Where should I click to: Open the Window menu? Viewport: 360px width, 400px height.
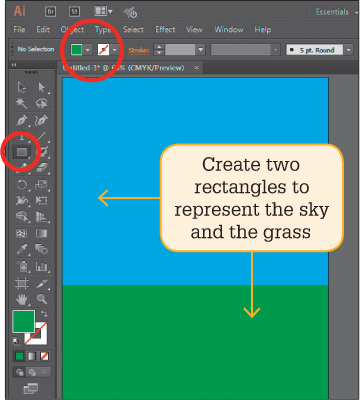click(229, 30)
